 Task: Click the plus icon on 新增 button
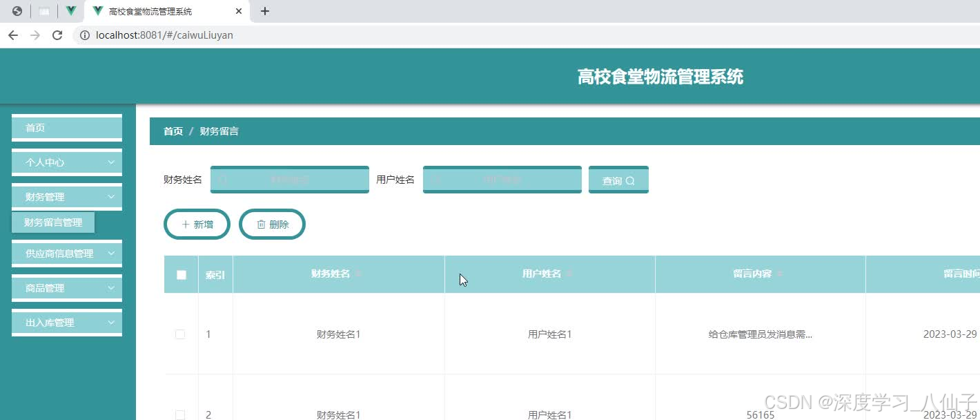185,224
